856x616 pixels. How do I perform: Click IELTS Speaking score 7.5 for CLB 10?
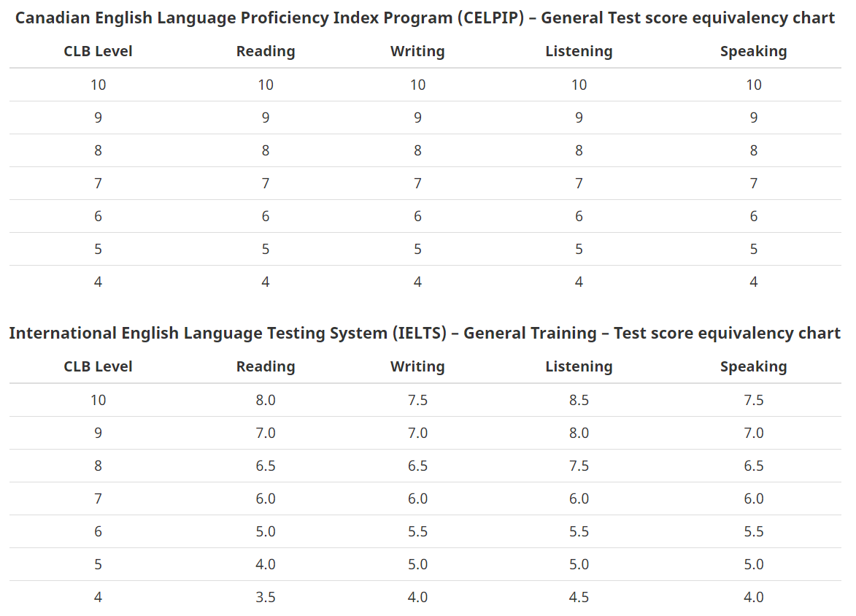753,400
